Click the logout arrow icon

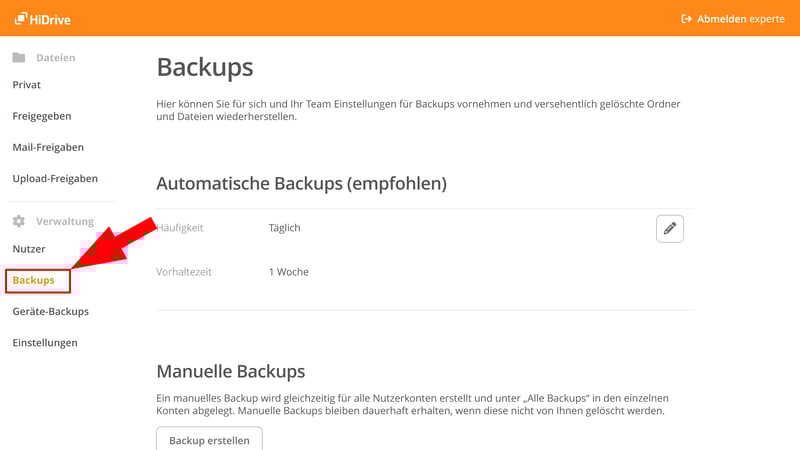[687, 18]
